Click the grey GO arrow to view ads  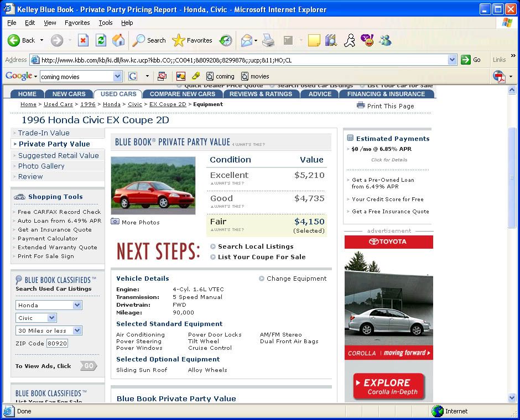coord(89,366)
